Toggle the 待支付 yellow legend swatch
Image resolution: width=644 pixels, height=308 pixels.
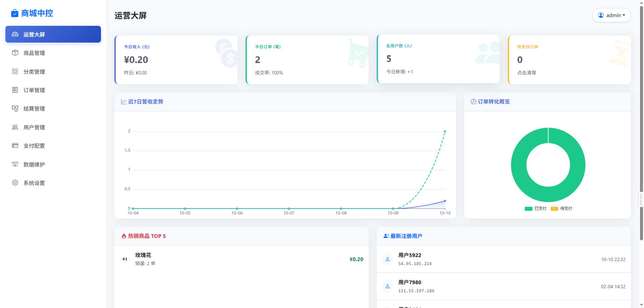click(x=554, y=208)
